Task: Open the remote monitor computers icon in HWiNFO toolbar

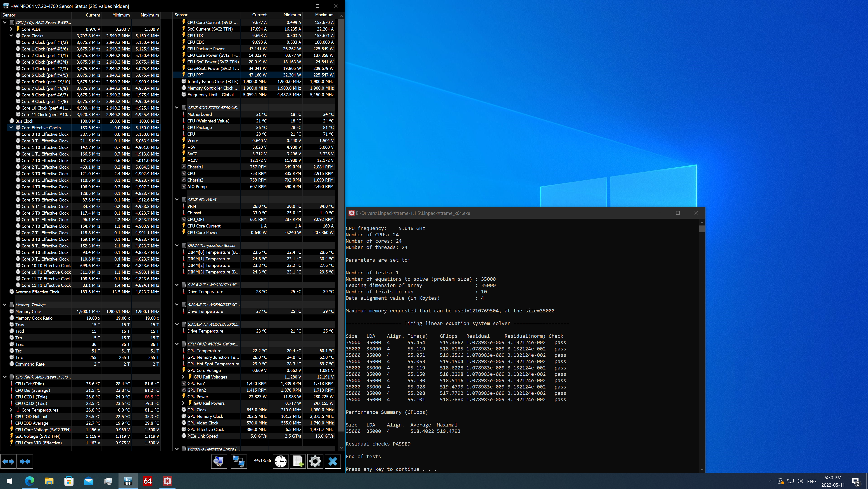Action: 219,461
